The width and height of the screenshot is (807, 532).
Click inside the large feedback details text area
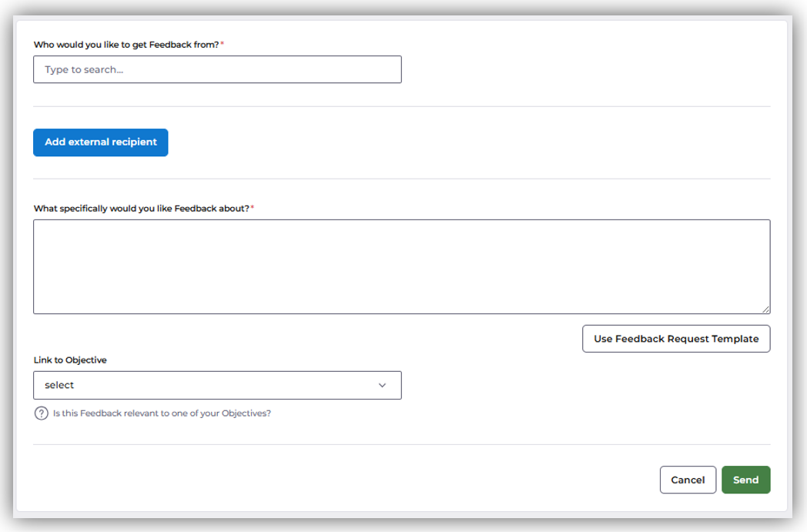[x=401, y=266]
